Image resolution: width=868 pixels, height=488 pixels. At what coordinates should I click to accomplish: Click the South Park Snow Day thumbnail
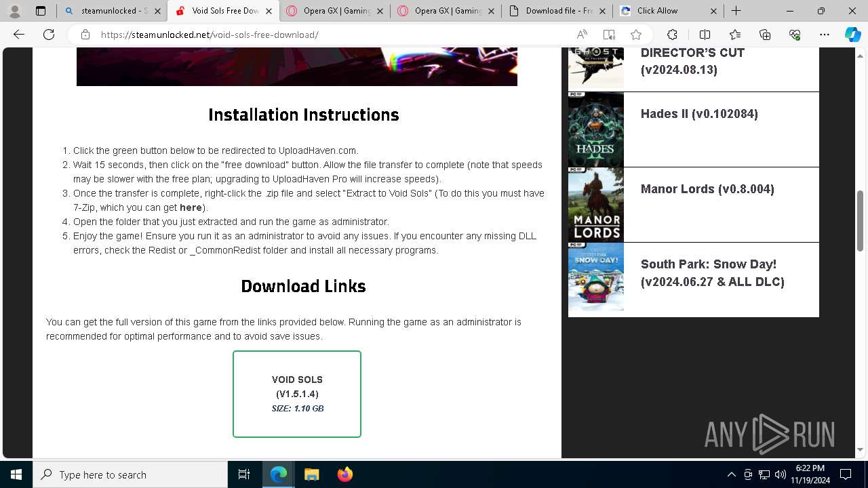tap(596, 277)
